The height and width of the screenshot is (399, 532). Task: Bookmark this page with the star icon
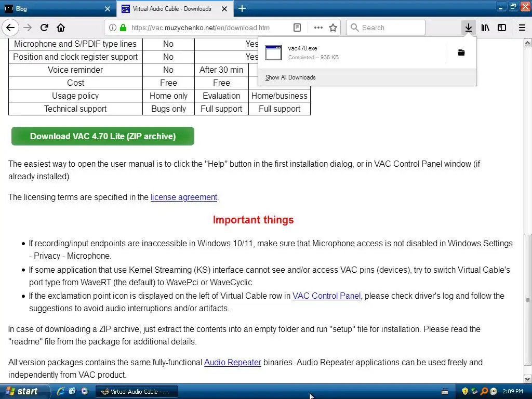pos(333,28)
